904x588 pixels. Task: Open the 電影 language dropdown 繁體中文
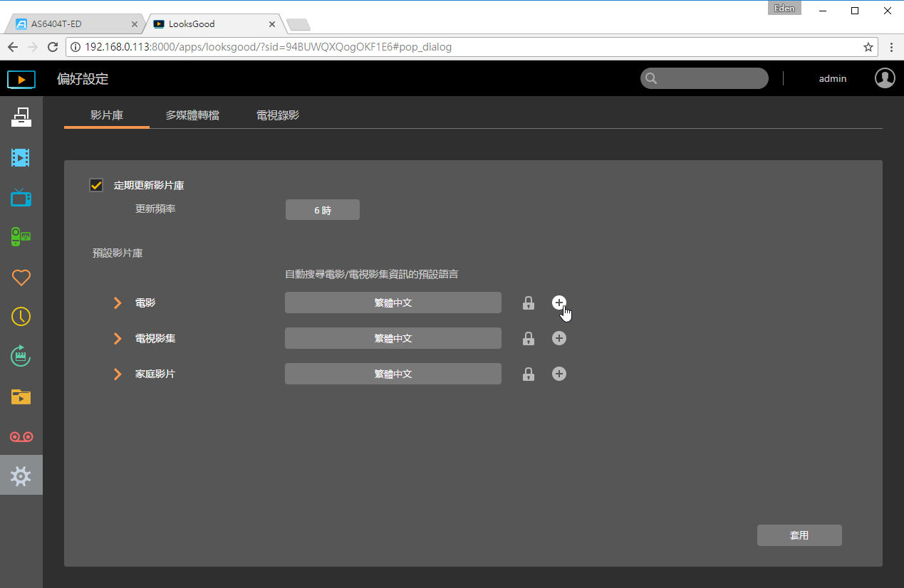coord(393,303)
